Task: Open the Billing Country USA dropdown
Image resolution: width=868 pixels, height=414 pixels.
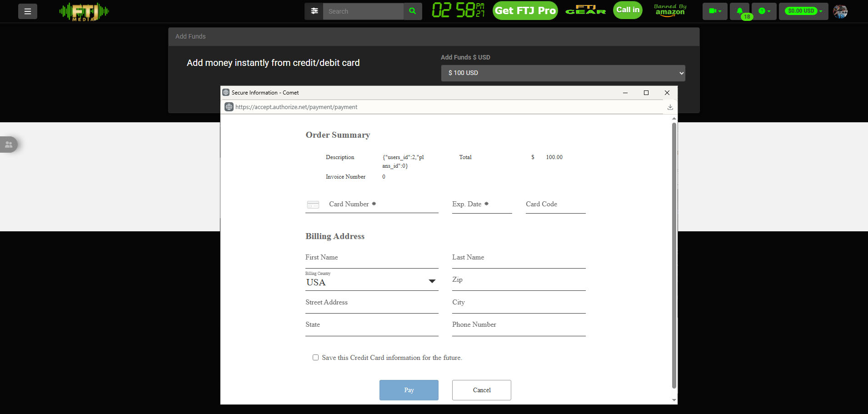Action: point(371,282)
